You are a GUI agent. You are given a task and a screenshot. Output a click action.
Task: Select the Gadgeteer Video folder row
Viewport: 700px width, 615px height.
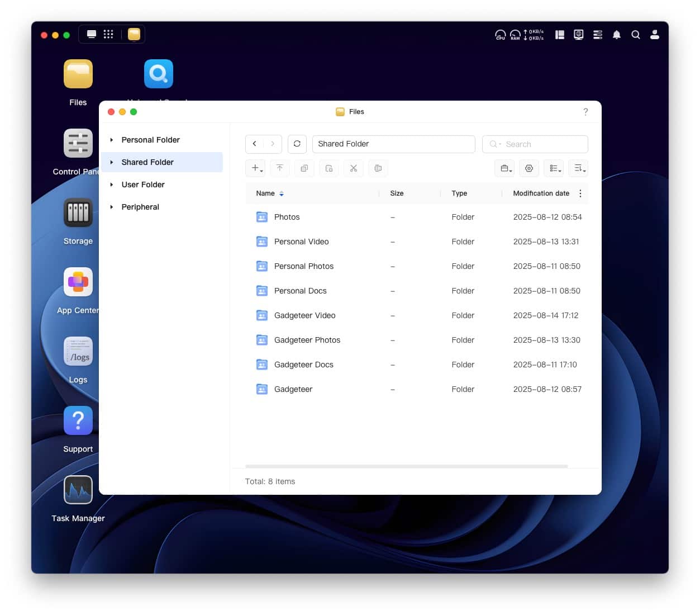(x=417, y=315)
